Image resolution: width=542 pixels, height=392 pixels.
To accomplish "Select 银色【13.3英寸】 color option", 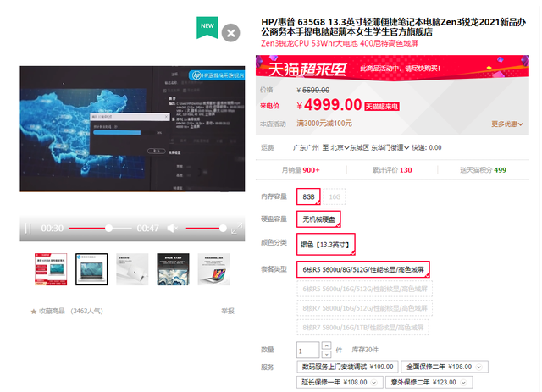I will coord(325,245).
